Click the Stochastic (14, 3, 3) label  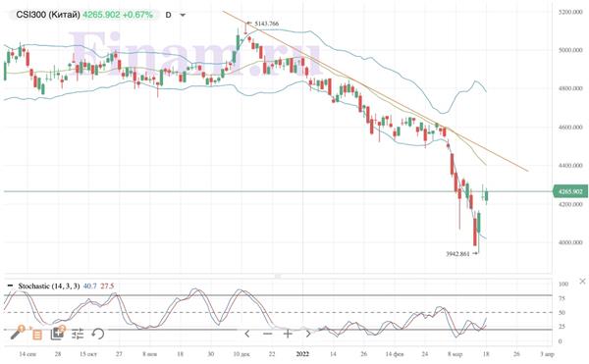(49, 286)
